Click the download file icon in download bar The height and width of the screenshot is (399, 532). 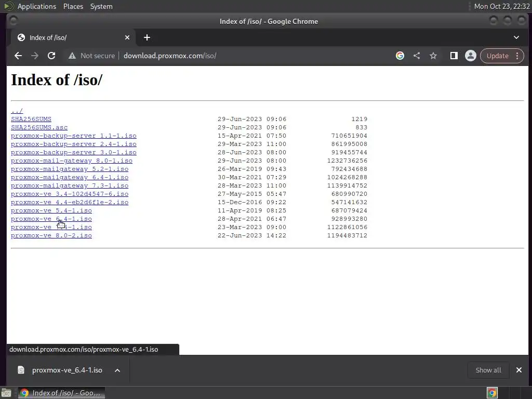click(21, 370)
